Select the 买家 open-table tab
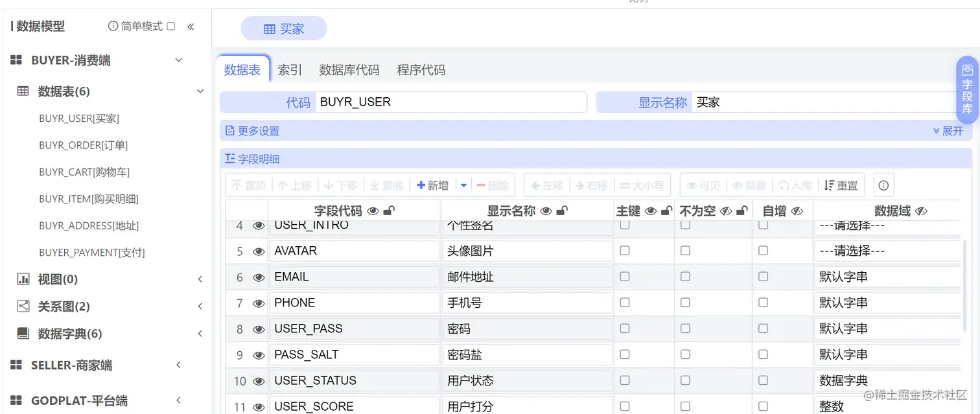 (284, 29)
